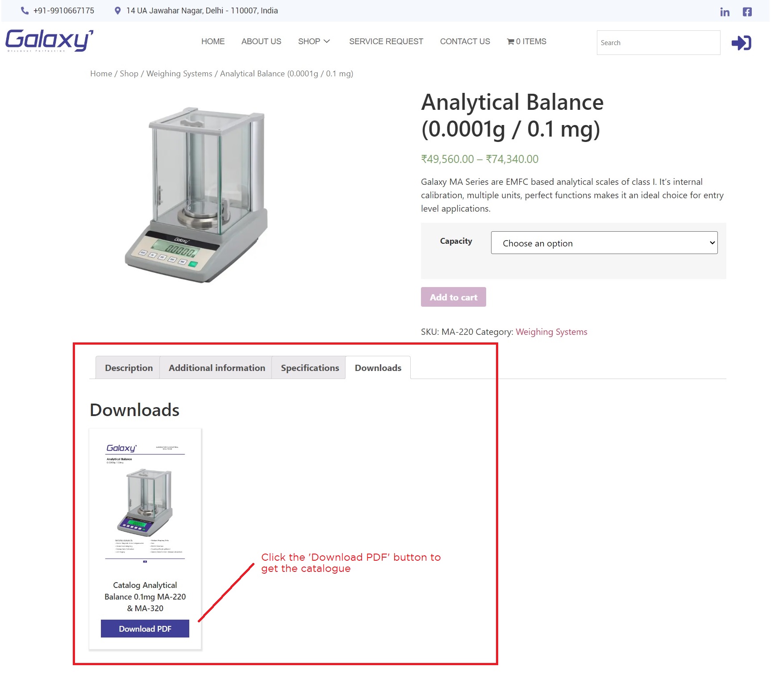Click Home in the breadcrumb trail

pos(101,73)
